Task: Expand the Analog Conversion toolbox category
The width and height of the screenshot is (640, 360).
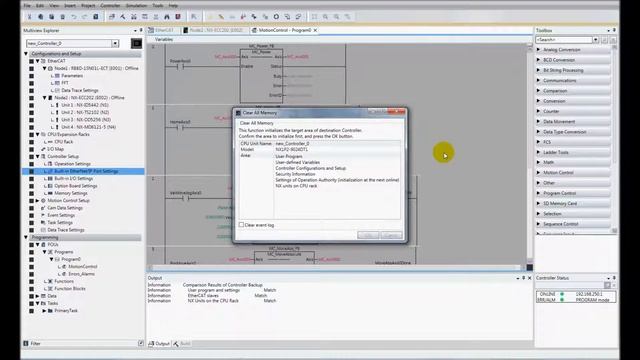Action: (538, 49)
